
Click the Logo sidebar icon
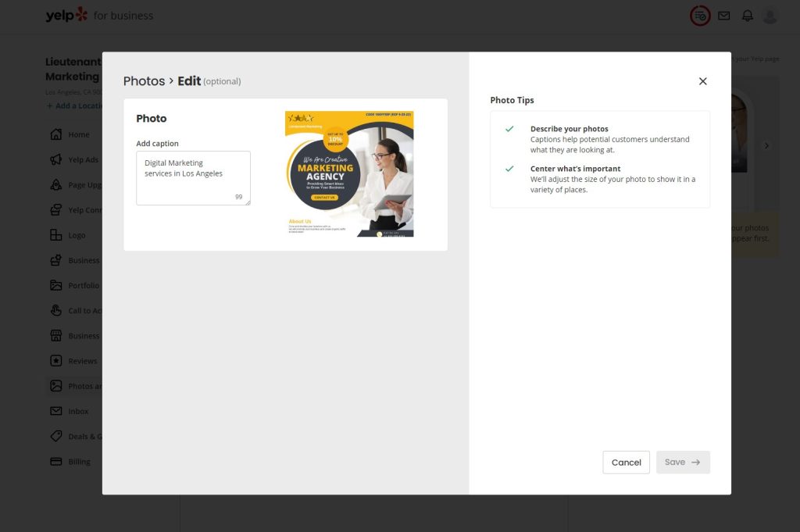(55, 235)
